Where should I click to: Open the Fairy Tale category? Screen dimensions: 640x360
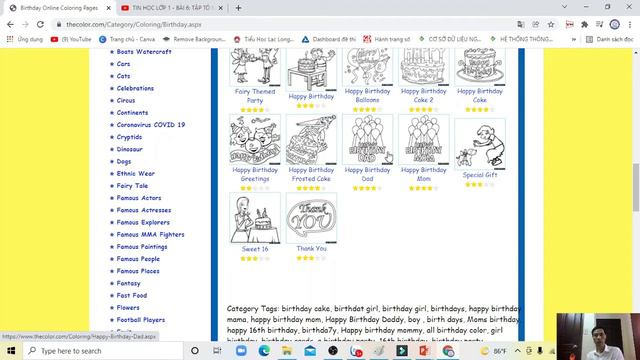coord(132,186)
